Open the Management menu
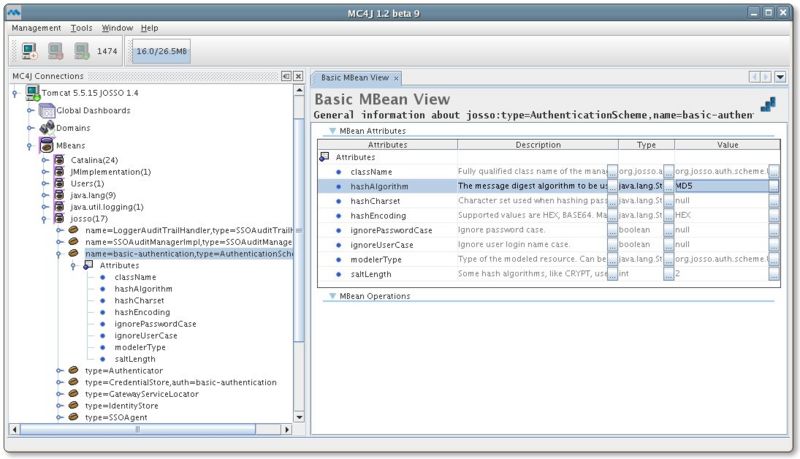The height and width of the screenshot is (459, 800). pos(36,28)
